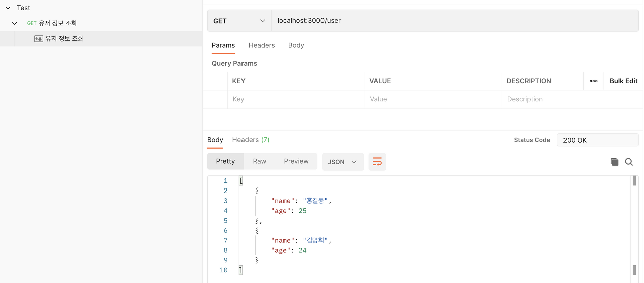Switch to the request Headers tab
The image size is (644, 283).
(x=262, y=45)
